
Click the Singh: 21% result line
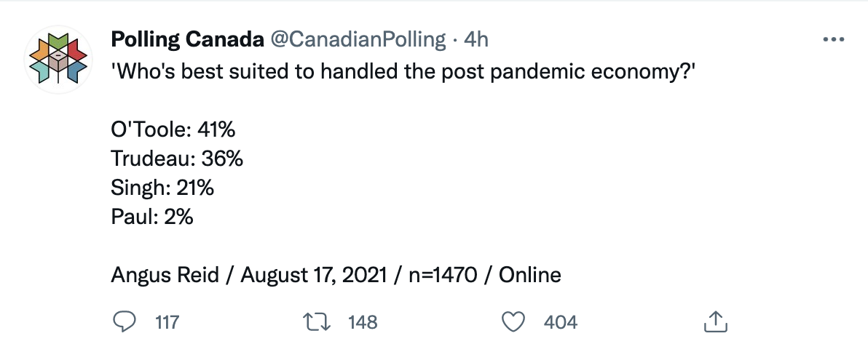click(162, 188)
